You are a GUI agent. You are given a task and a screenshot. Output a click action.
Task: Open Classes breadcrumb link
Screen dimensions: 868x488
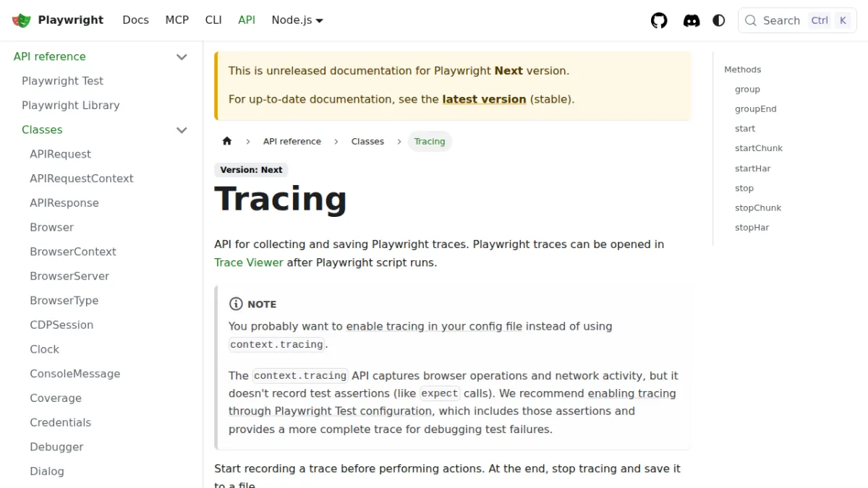367,141
